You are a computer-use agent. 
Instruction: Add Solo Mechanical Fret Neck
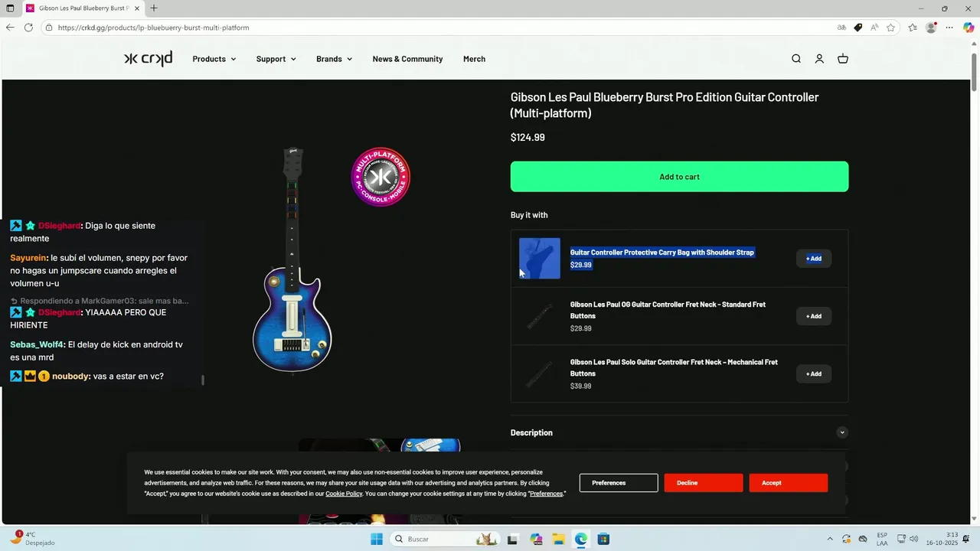click(813, 373)
